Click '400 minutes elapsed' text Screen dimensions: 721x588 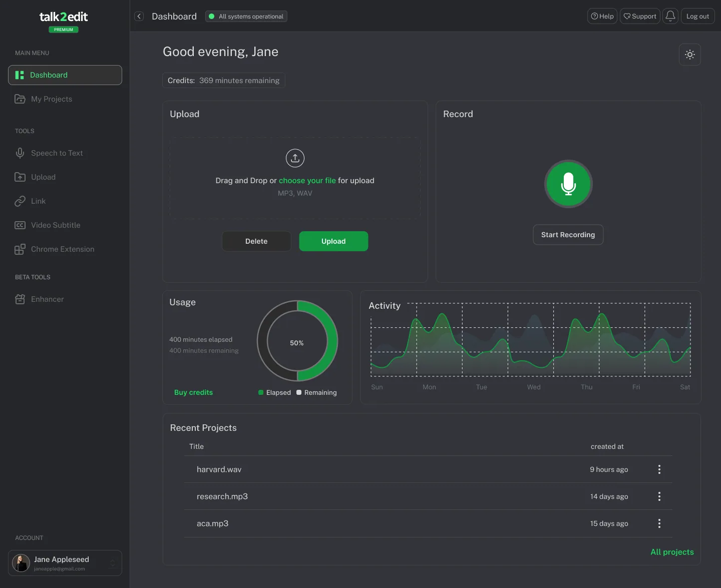click(201, 339)
